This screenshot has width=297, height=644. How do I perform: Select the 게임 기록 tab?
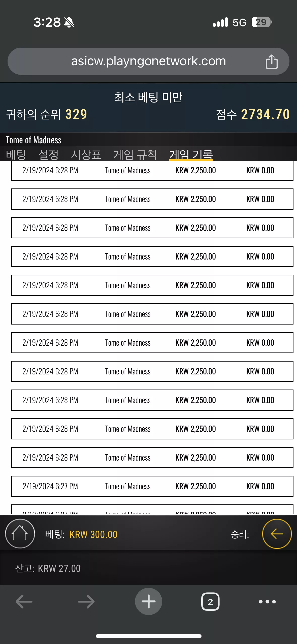click(191, 154)
